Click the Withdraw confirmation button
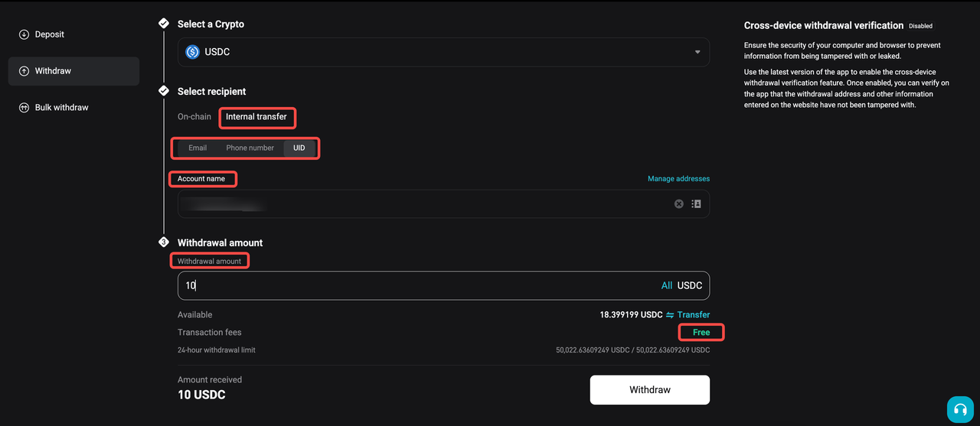Image resolution: width=980 pixels, height=426 pixels. coord(650,390)
